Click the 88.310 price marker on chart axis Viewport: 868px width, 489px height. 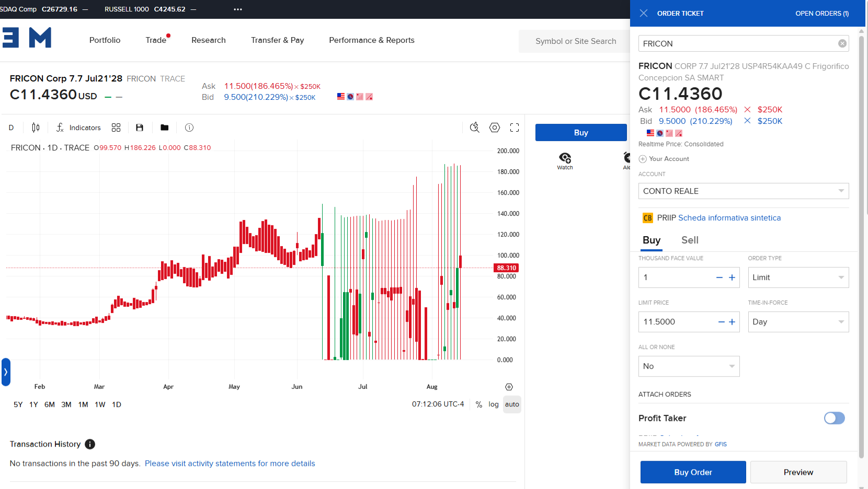coord(506,268)
